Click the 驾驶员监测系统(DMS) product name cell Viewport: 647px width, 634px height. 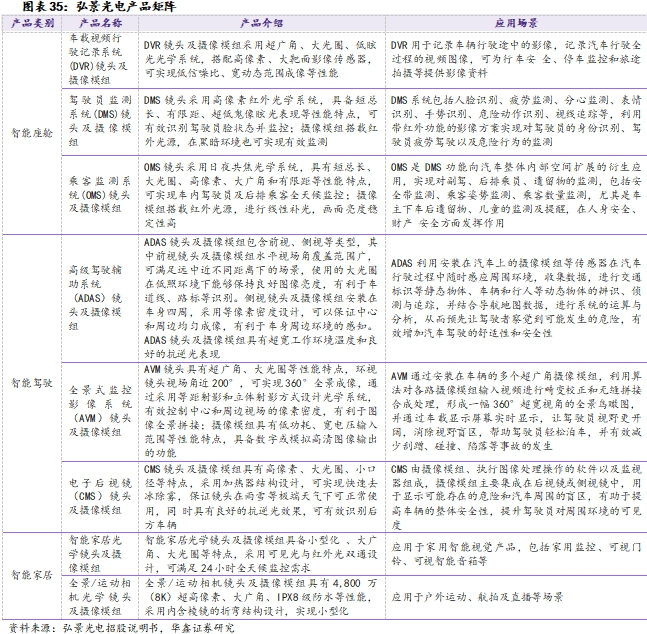(100, 121)
